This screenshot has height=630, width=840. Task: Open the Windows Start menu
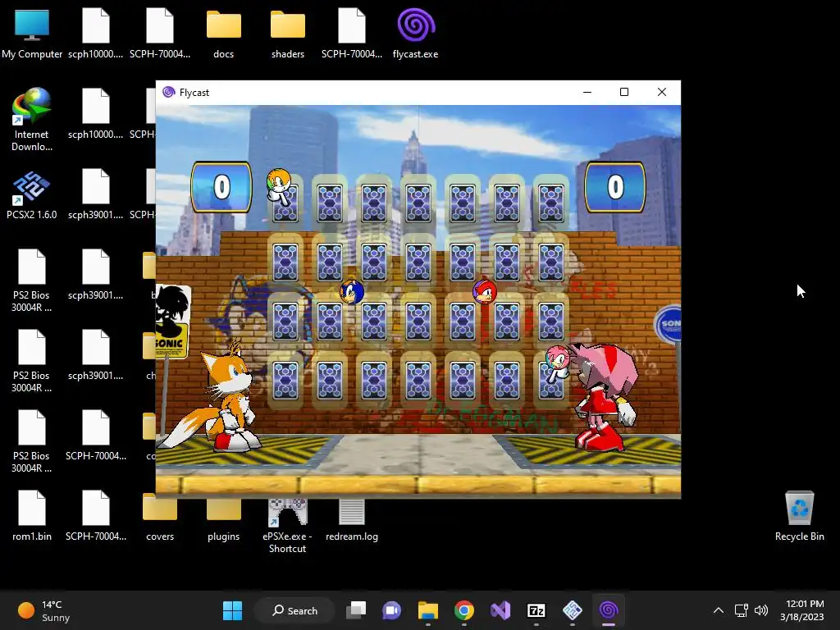pyautogui.click(x=232, y=610)
